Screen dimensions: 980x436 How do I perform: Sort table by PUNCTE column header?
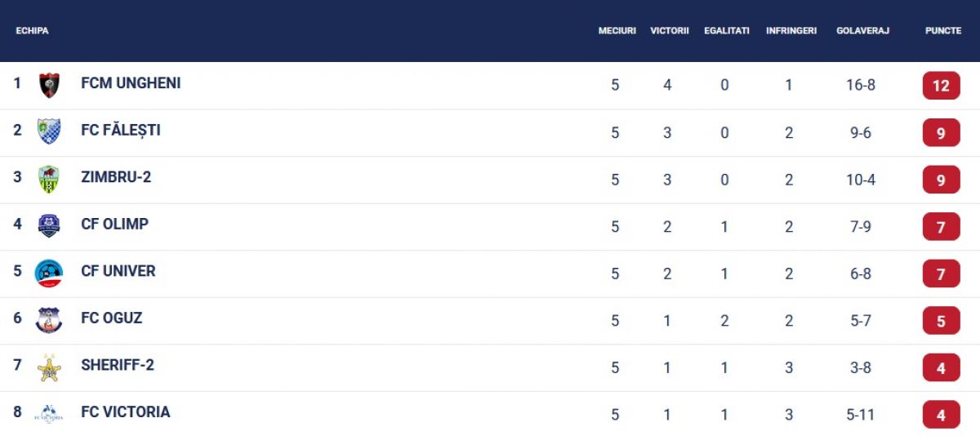(942, 31)
